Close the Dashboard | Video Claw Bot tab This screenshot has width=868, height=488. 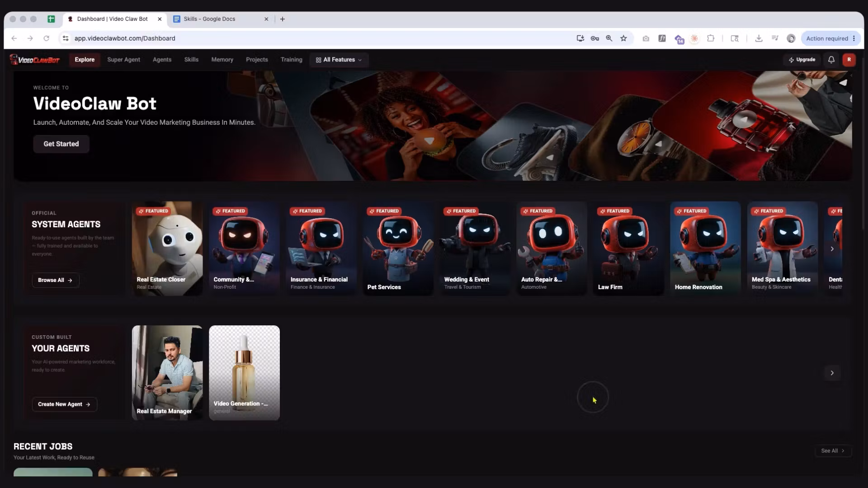(x=160, y=19)
